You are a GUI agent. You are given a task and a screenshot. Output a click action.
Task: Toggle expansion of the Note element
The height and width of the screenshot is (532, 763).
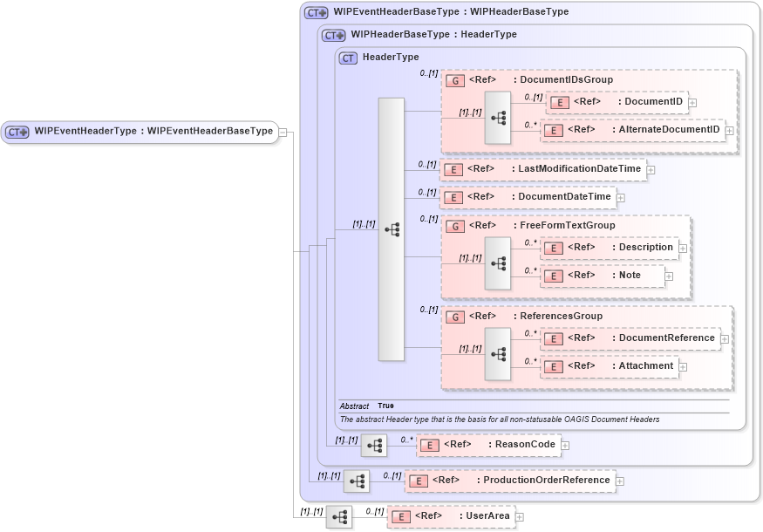click(668, 276)
